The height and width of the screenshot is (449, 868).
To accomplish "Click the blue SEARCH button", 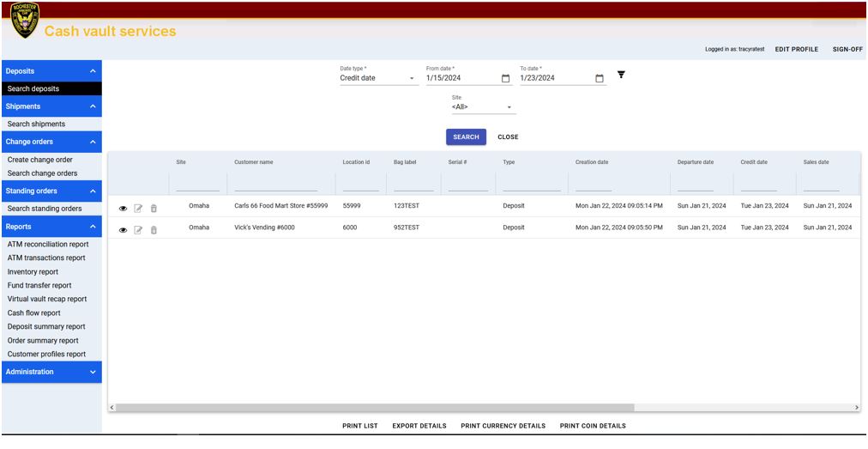I will coord(466,137).
